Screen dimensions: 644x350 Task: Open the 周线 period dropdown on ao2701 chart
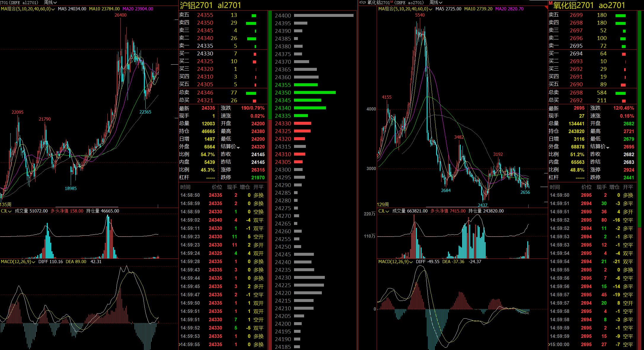tap(436, 3)
